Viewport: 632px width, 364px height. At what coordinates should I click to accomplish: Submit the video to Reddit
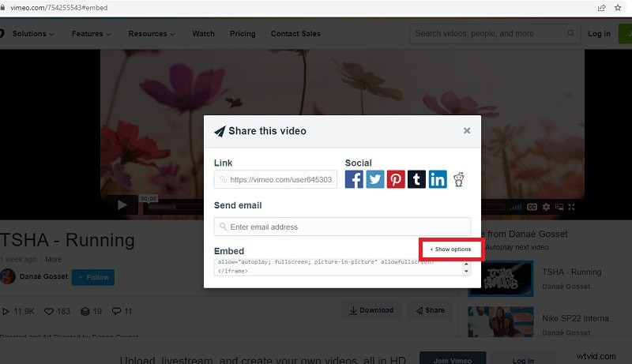459,179
